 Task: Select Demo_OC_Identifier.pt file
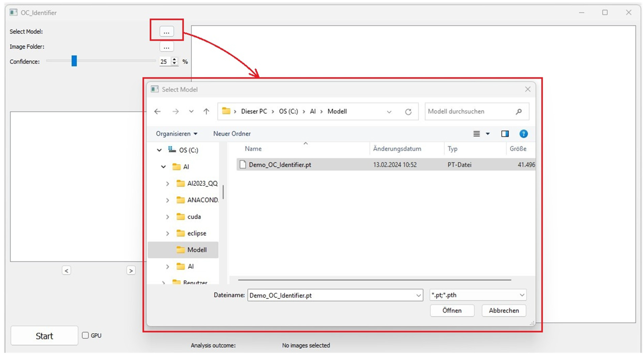tap(280, 165)
